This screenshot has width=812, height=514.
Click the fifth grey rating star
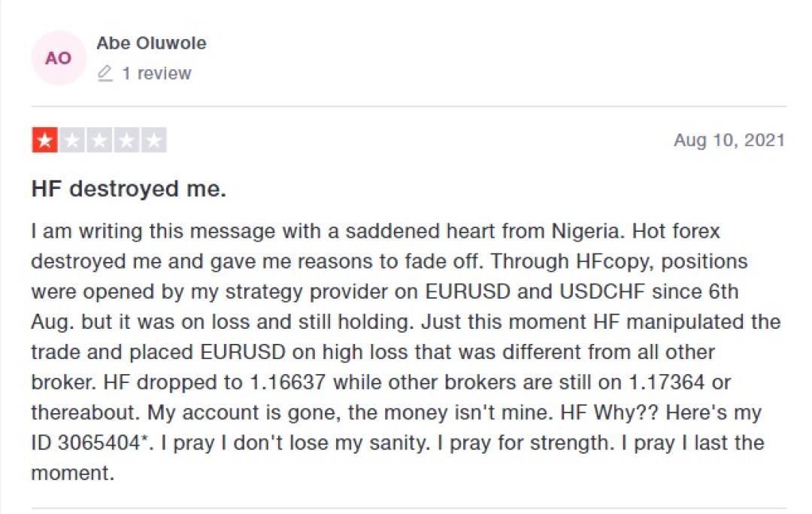tap(153, 141)
